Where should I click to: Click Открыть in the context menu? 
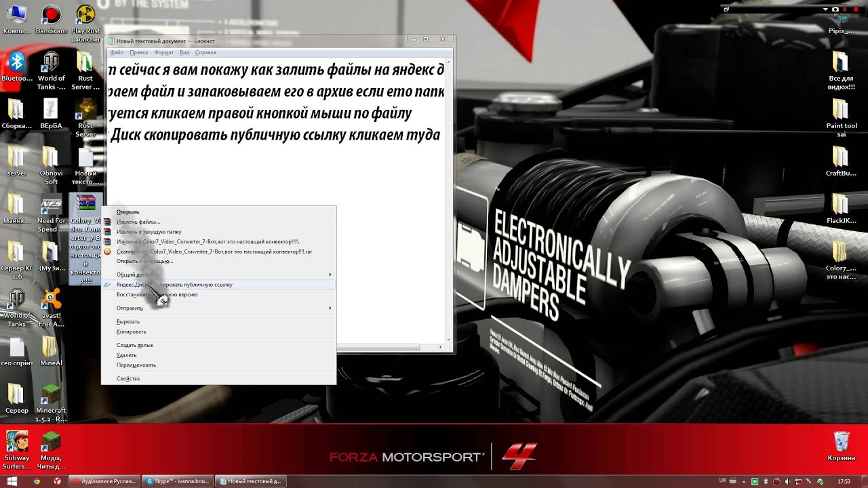point(218,212)
